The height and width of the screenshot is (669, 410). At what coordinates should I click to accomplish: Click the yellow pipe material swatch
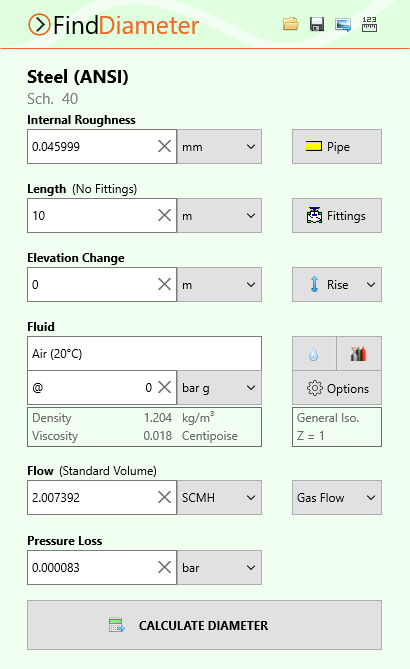[x=314, y=146]
